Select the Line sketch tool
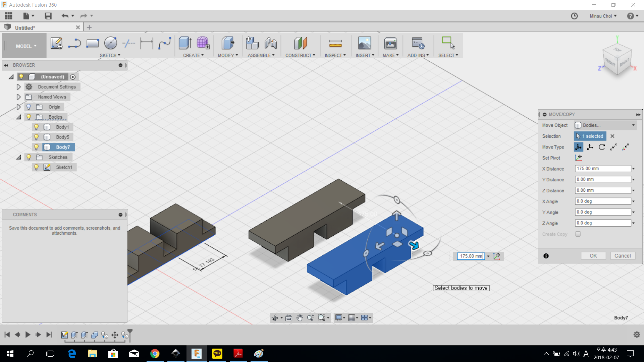 [x=74, y=43]
